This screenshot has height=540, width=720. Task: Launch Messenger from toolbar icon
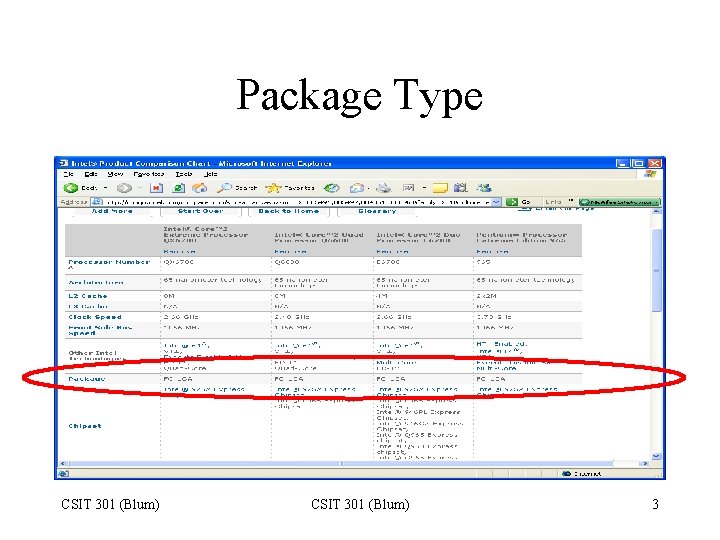point(484,188)
